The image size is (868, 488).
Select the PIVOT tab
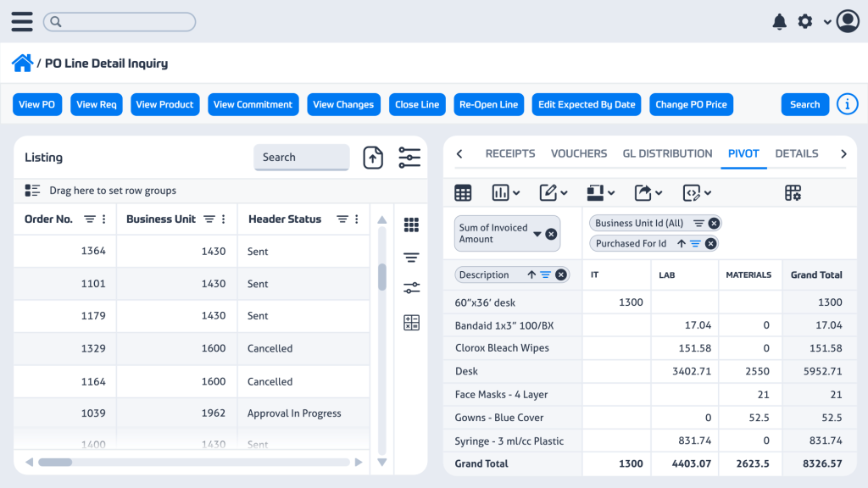coord(743,153)
